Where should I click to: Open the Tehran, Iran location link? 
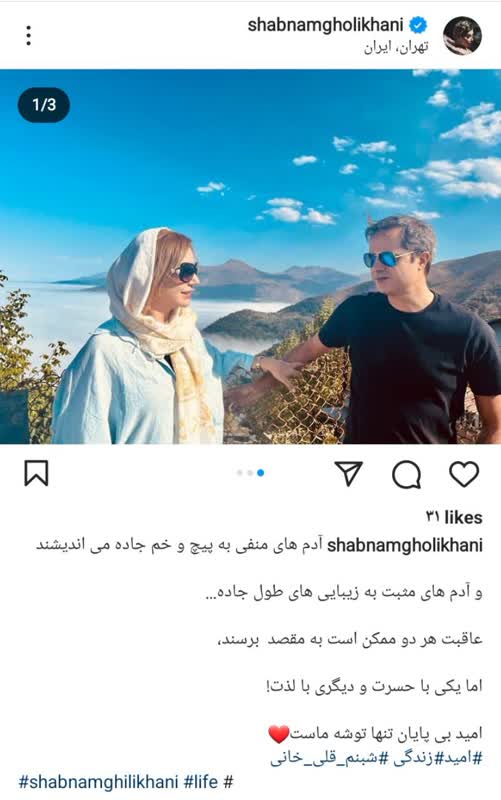tap(396, 47)
